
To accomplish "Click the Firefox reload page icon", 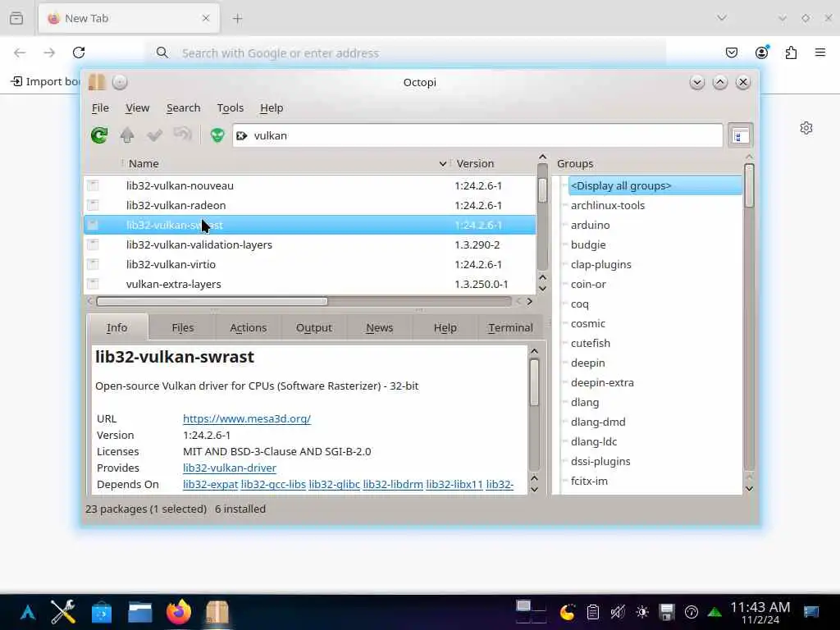I will click(79, 52).
